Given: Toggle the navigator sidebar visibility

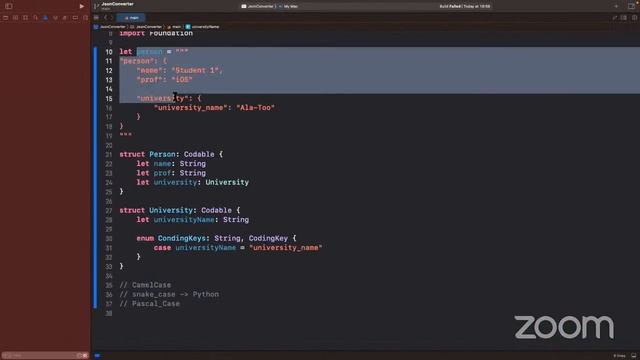Looking at the screenshot, I should pos(9,6).
